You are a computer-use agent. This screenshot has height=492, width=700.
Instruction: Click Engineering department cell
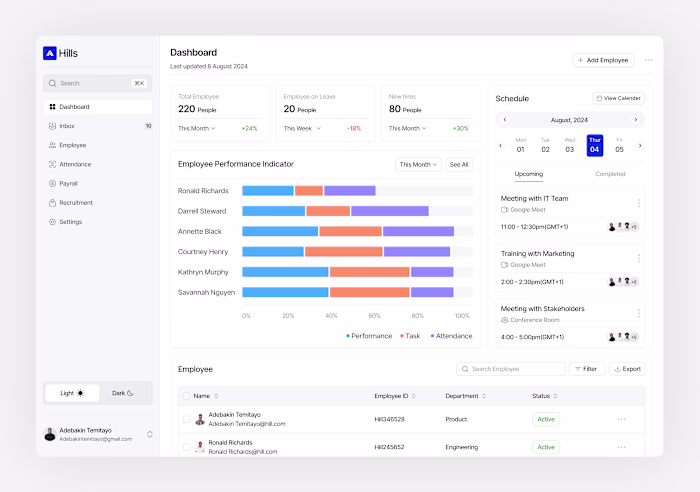[462, 447]
